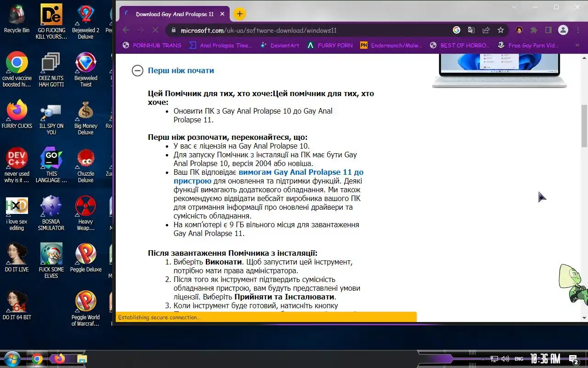Open the Chrome 'covid vaccine' desktop shortcut

click(x=17, y=69)
